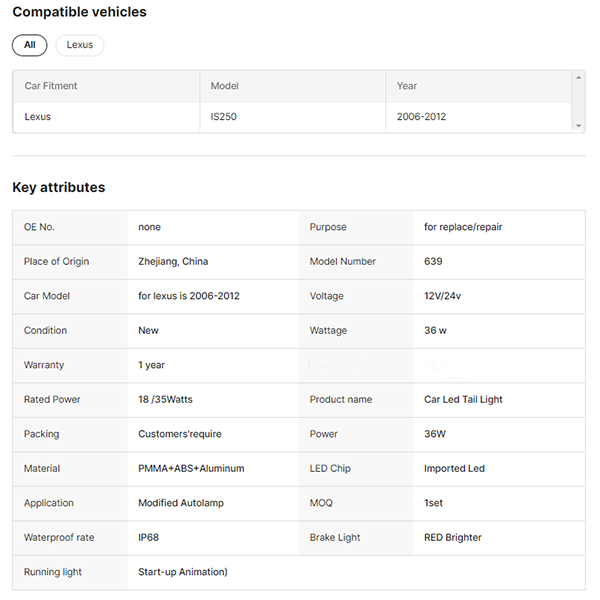Viewport: 600px width, 600px height.
Task: Click the "Compatible vehicles" heading
Action: point(79,12)
